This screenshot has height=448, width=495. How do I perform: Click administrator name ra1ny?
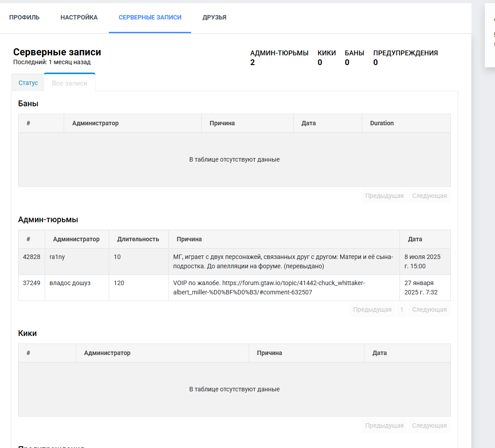[57, 257]
